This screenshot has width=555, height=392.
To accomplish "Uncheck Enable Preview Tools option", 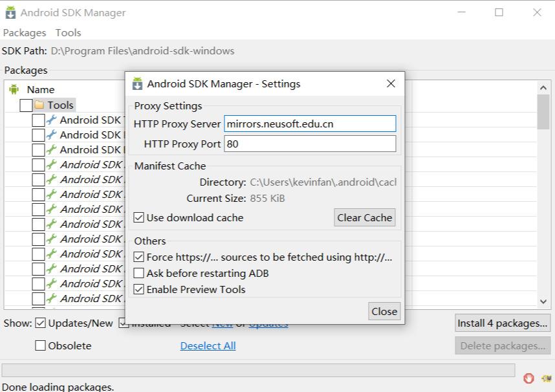I will (x=139, y=289).
